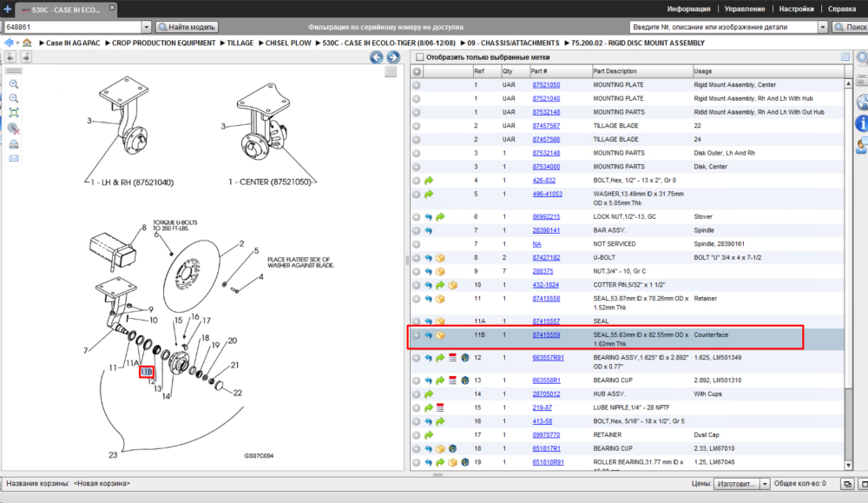This screenshot has height=503, width=868.
Task: Email the diagram via envelope icon
Action: tap(14, 158)
